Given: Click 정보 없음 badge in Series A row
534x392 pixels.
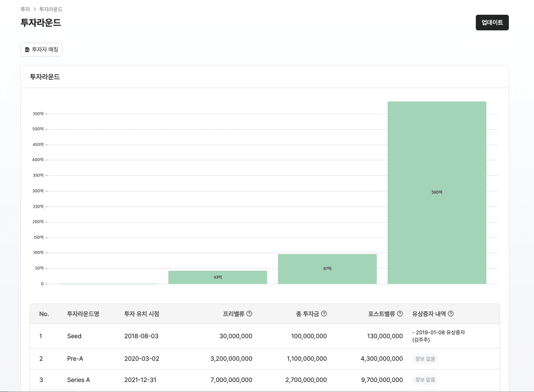Looking at the screenshot, I should click(x=425, y=380).
